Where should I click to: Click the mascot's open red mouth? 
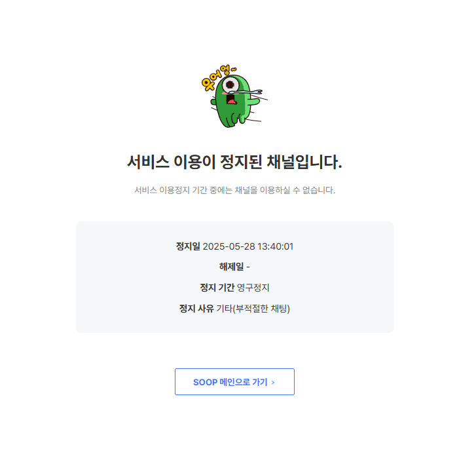pos(231,100)
